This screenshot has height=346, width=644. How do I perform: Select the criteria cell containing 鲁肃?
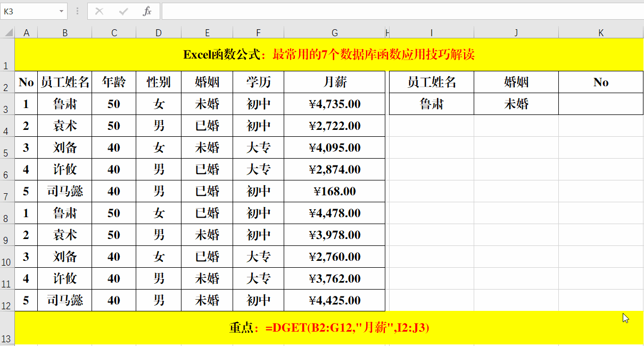(431, 104)
